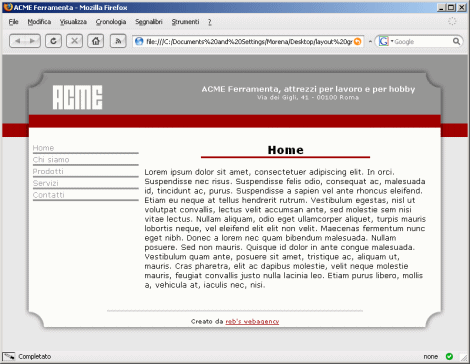Image resolution: width=470 pixels, height=364 pixels.
Task: Click the loading throbber icon
Action: [x=452, y=21]
